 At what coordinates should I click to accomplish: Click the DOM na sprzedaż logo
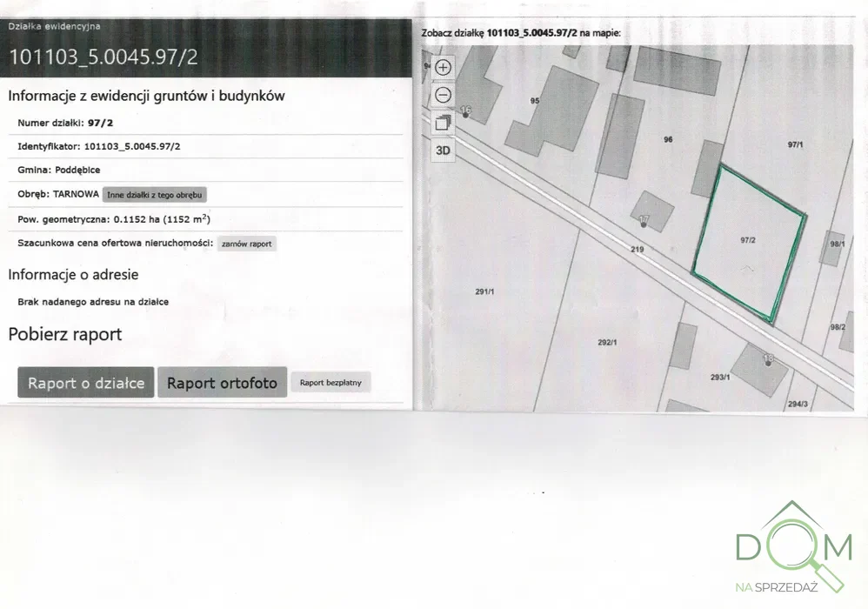coord(793,548)
